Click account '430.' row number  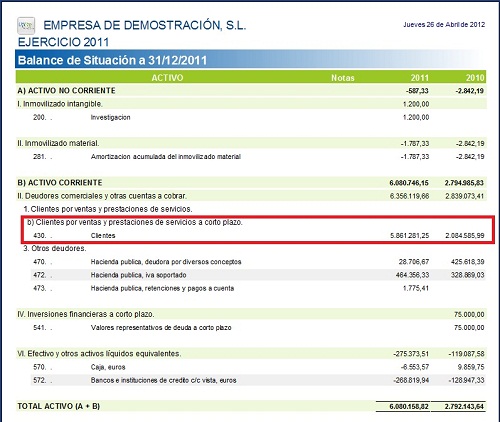pyautogui.click(x=40, y=236)
